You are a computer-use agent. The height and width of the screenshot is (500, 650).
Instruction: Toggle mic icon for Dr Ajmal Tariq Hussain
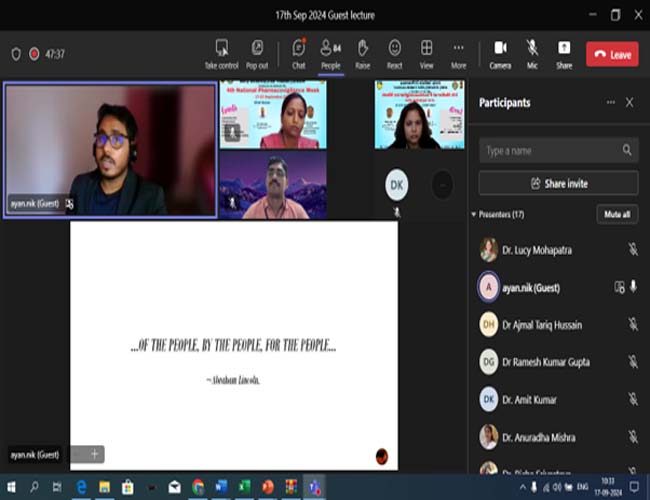click(633, 324)
